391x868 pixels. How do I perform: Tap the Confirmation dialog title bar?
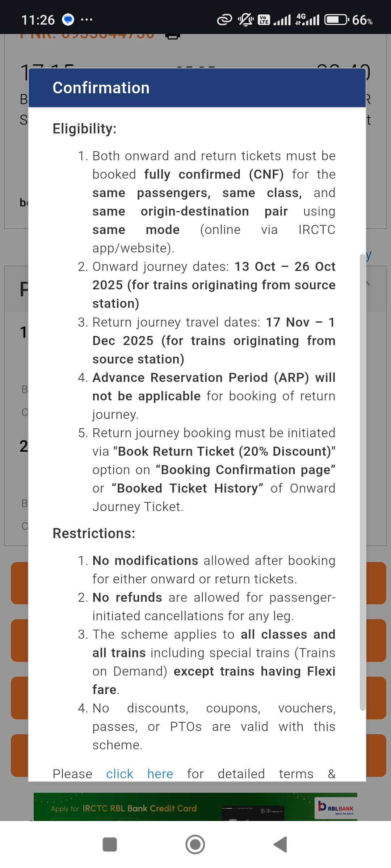197,88
